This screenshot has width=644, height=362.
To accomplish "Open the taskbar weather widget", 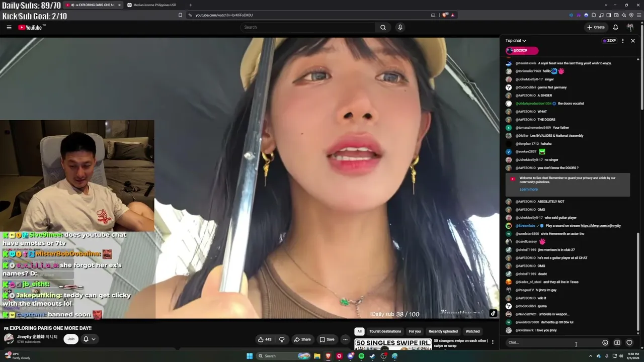I will [x=18, y=356].
